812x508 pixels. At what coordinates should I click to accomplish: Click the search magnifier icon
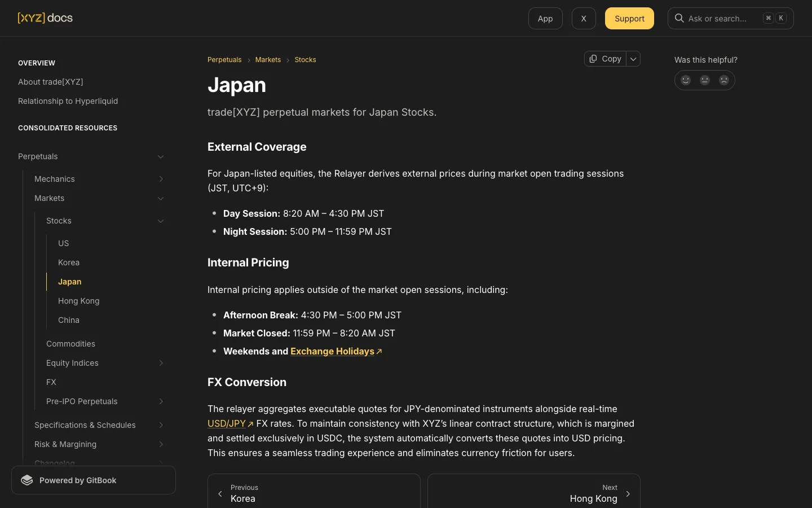tap(679, 18)
